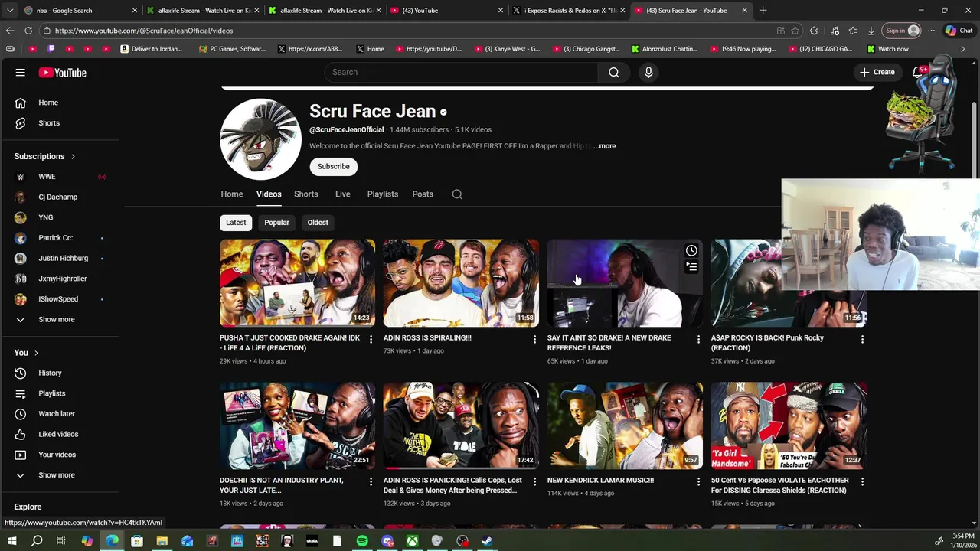Open the Watch now bookmark
The height and width of the screenshot is (551, 980).
pos(888,49)
